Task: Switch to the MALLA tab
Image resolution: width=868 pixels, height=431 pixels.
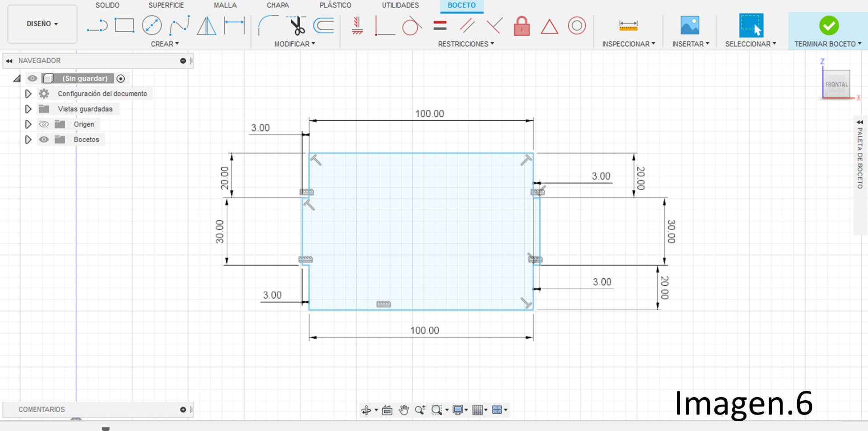Action: (x=225, y=5)
